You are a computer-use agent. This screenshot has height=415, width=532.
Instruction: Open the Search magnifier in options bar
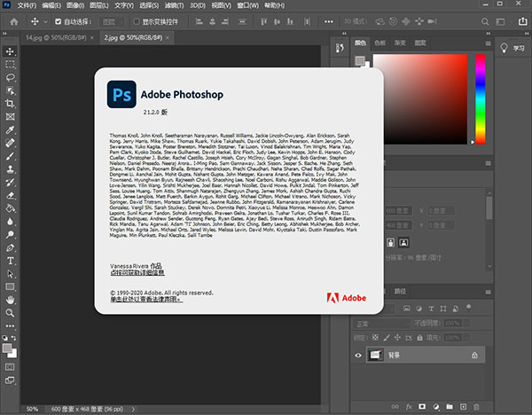[x=485, y=21]
